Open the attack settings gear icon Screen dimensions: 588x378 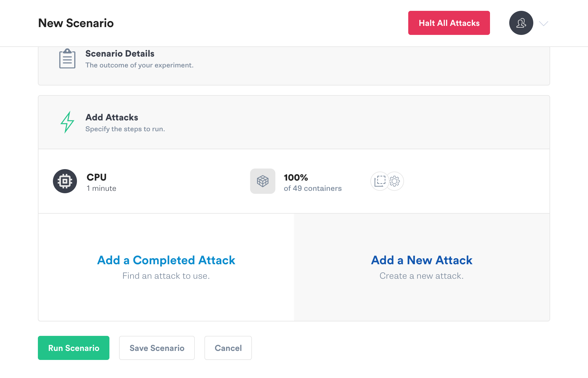(x=395, y=181)
